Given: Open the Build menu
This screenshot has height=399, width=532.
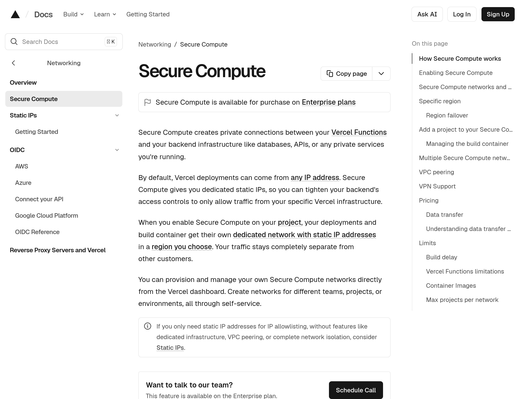Looking at the screenshot, I should pos(74,14).
